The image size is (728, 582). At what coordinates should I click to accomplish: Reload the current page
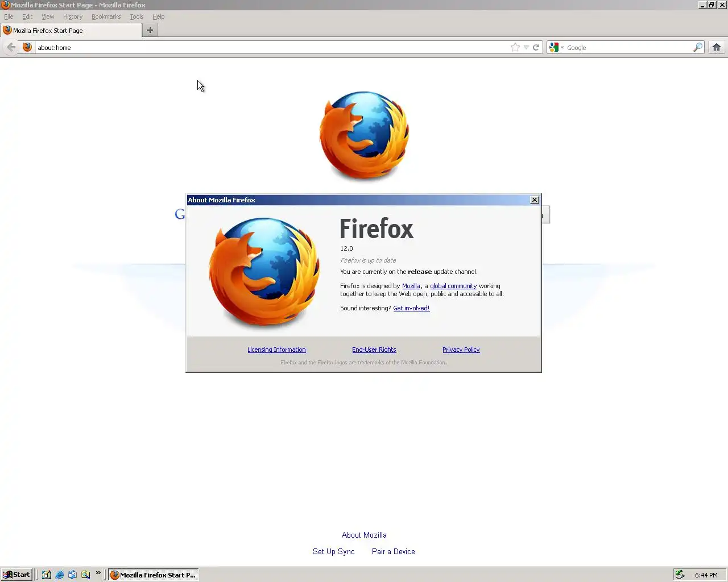click(x=536, y=47)
